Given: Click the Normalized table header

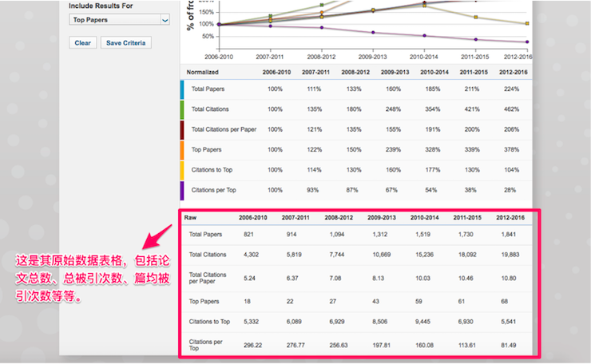Looking at the screenshot, I should (x=203, y=72).
